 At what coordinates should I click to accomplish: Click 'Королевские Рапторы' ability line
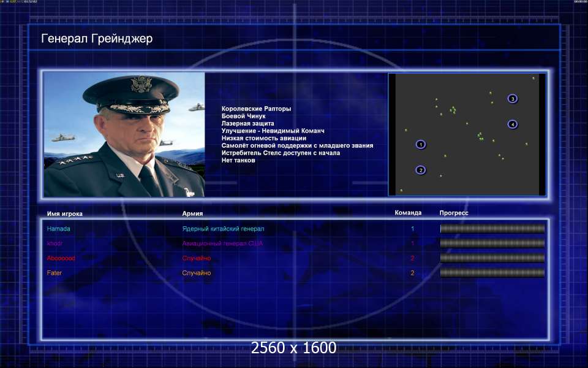click(256, 109)
